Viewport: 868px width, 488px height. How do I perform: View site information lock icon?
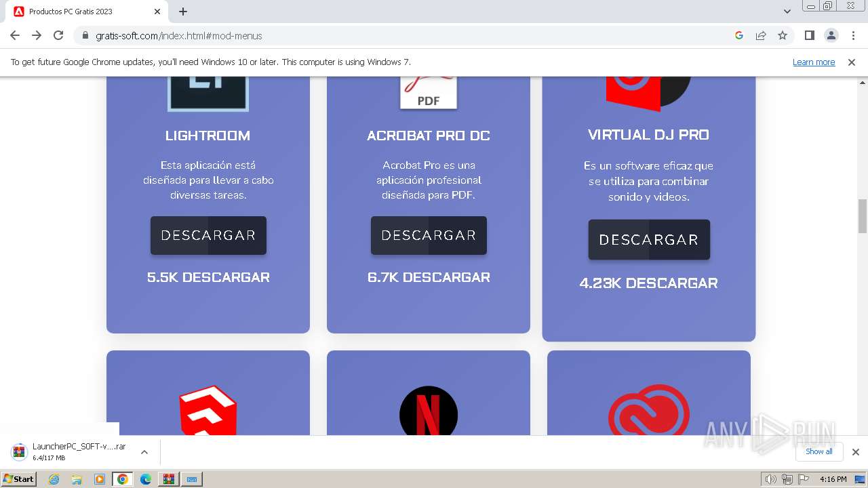click(85, 35)
